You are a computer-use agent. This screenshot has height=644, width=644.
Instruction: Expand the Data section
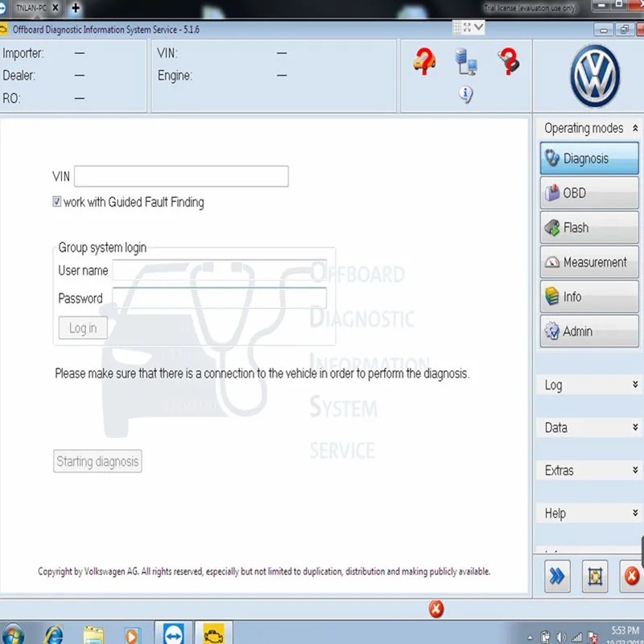[589, 427]
